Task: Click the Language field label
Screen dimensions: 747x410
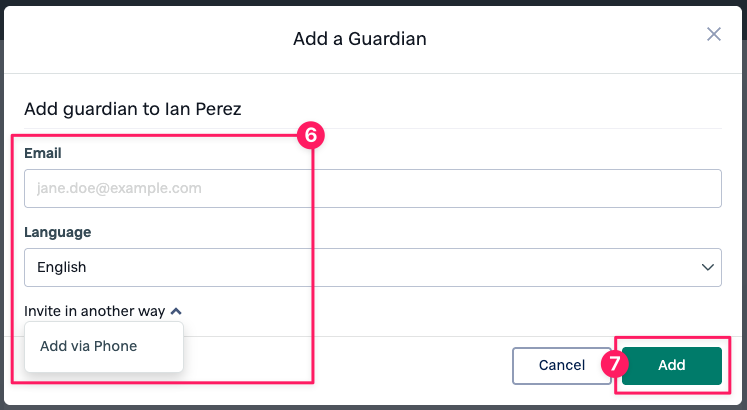Action: pyautogui.click(x=57, y=232)
